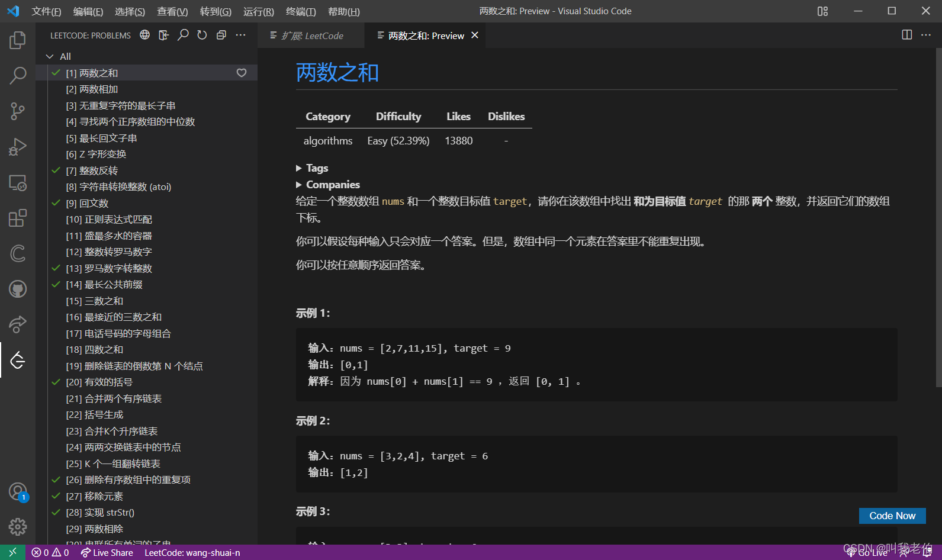
Task: Open the Run and Debug view
Action: coord(18,146)
